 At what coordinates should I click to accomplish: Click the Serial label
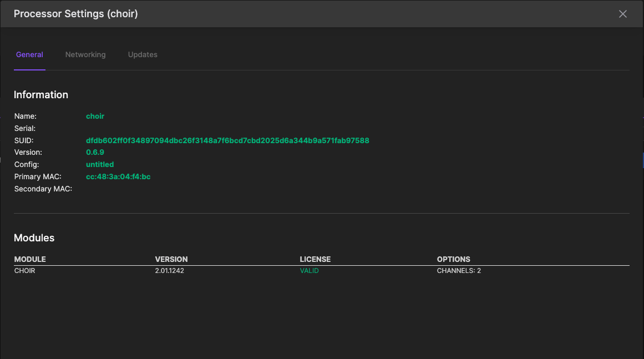pyautogui.click(x=25, y=129)
